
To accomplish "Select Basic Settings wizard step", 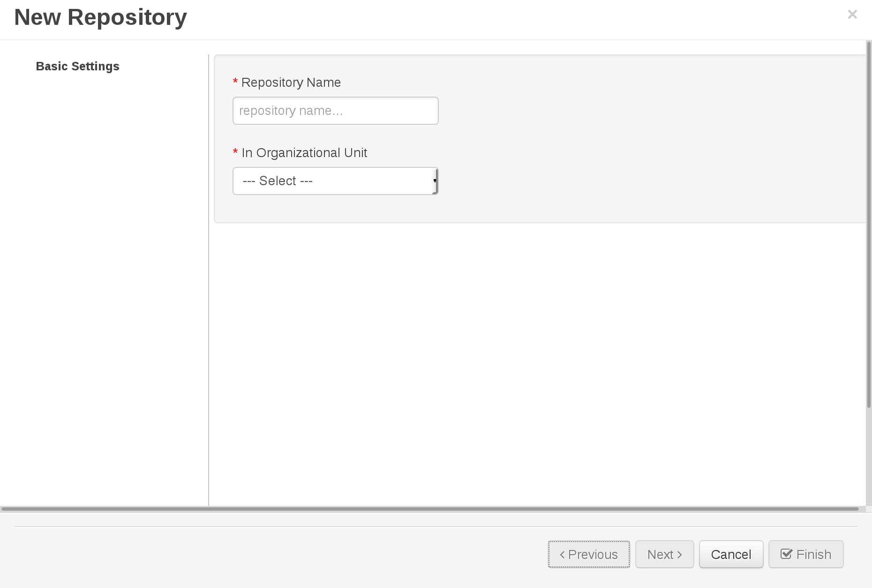I will pyautogui.click(x=77, y=67).
